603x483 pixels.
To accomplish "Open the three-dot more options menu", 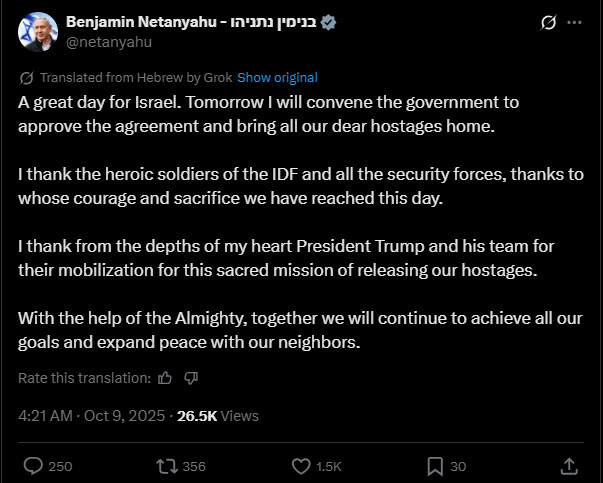I will point(575,23).
